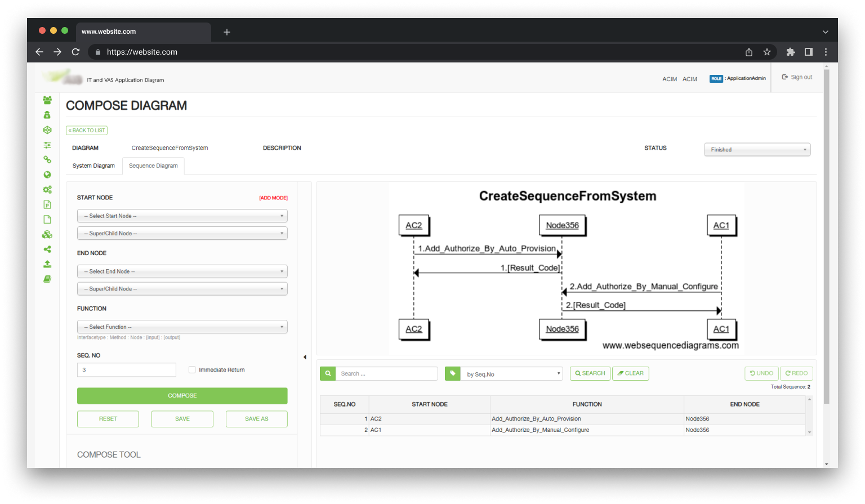865x504 pixels.
Task: Reload the page in browser
Action: [75, 52]
